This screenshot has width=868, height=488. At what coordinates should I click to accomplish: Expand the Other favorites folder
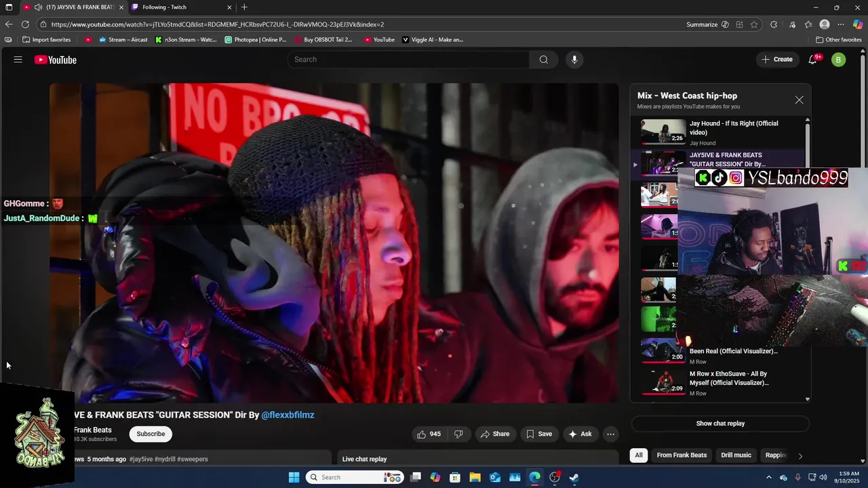839,40
